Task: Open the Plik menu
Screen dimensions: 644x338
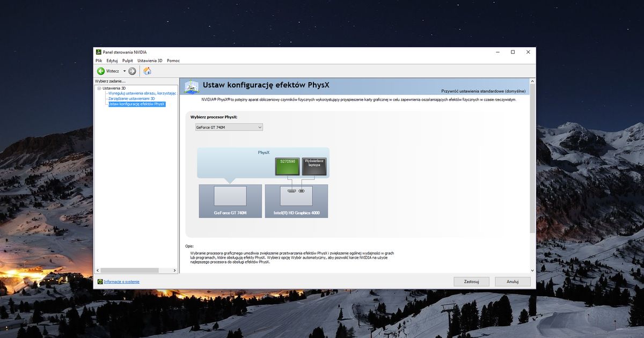Action: point(98,60)
